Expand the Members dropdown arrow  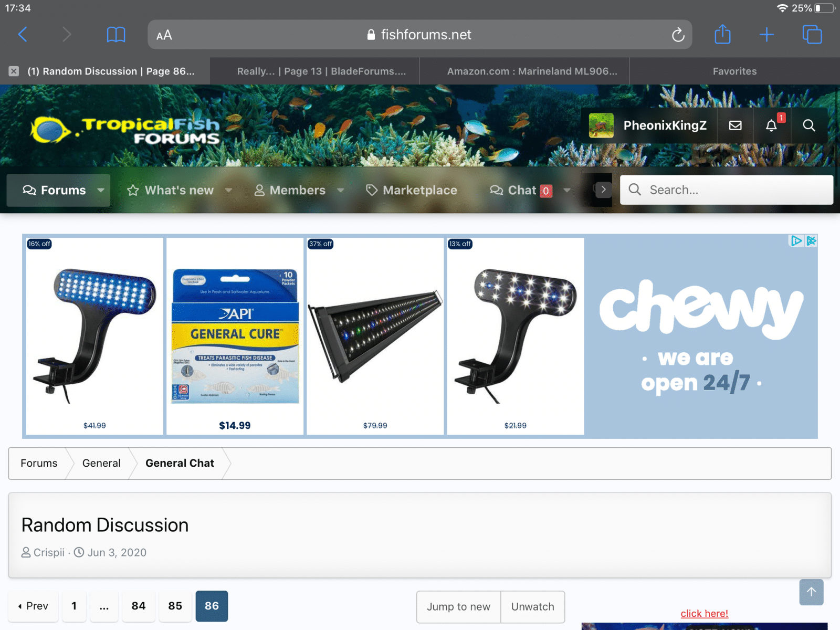coord(340,190)
